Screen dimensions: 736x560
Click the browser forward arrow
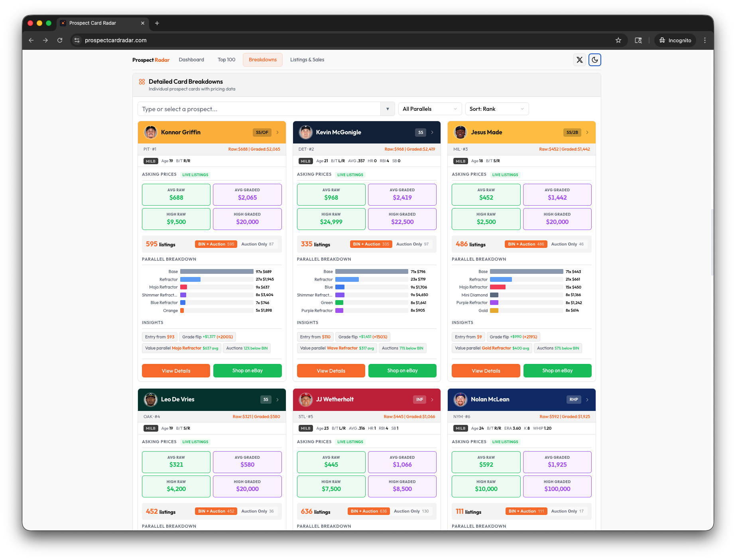coord(45,40)
